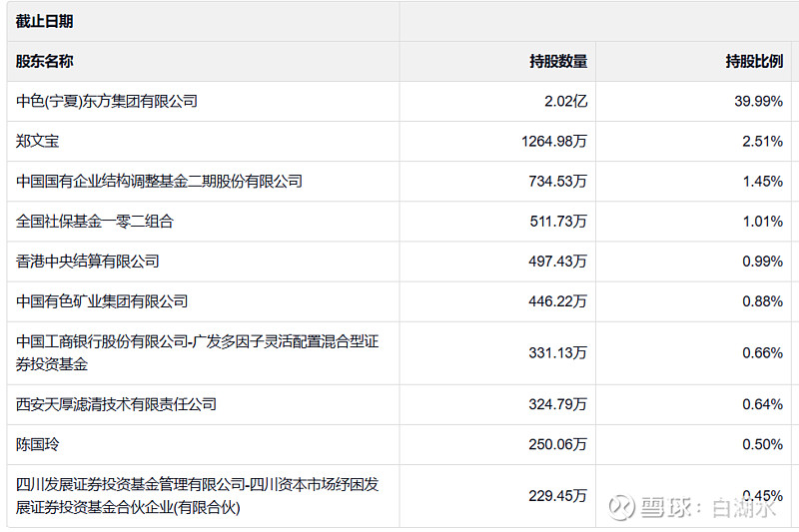Click the 雪球 watermark logo icon
Image resolution: width=799 pixels, height=532 pixels.
[x=622, y=507]
